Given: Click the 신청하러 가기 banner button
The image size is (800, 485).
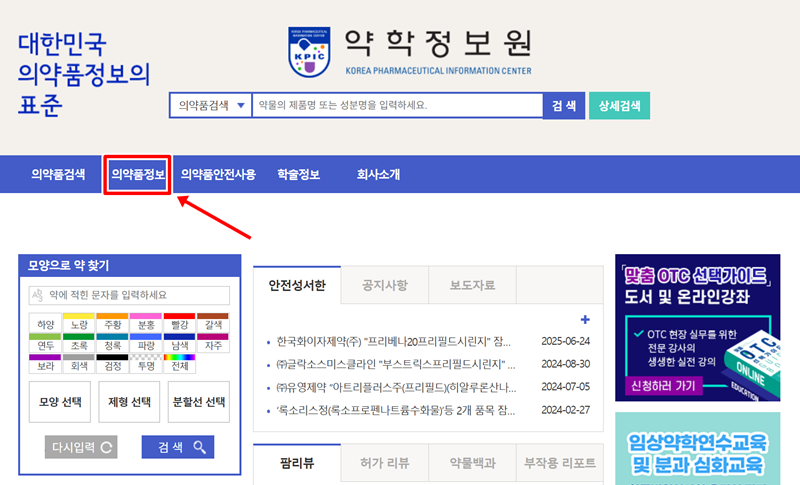Looking at the screenshot, I should (x=663, y=386).
